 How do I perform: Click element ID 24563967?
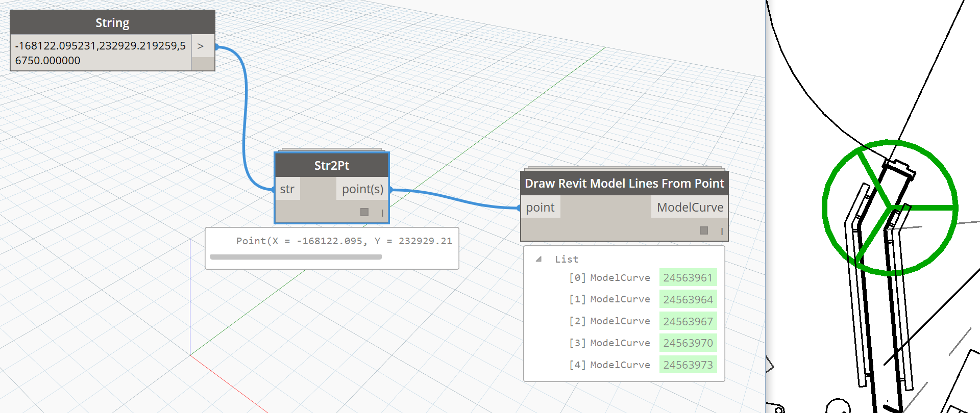688,321
